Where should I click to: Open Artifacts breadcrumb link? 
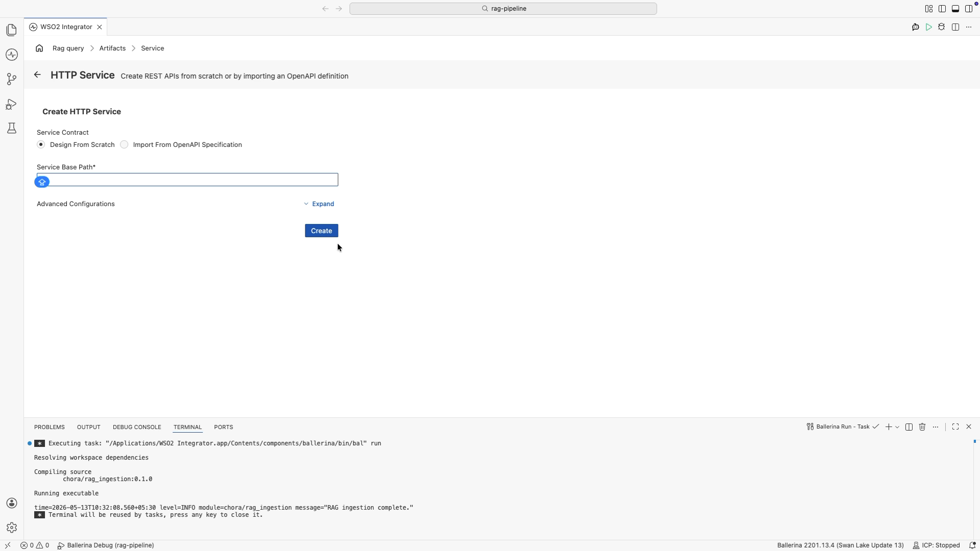pos(112,48)
